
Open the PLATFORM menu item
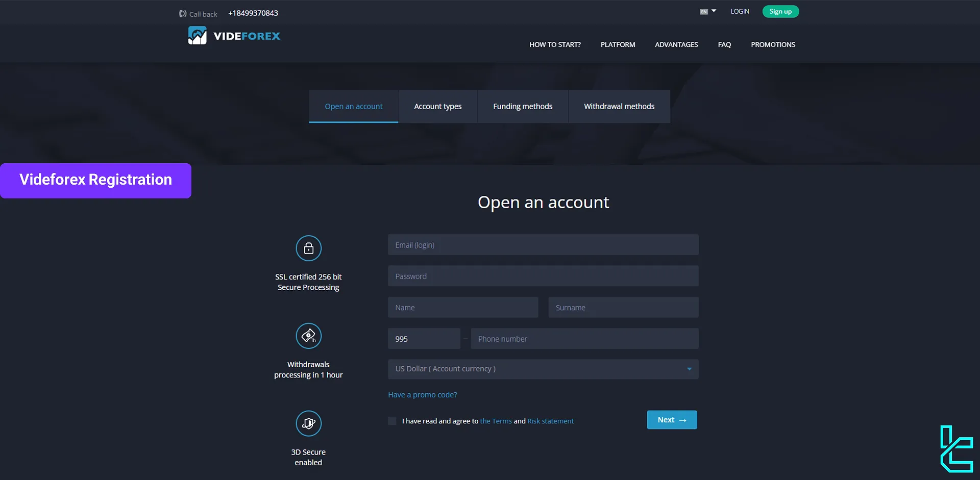click(618, 44)
